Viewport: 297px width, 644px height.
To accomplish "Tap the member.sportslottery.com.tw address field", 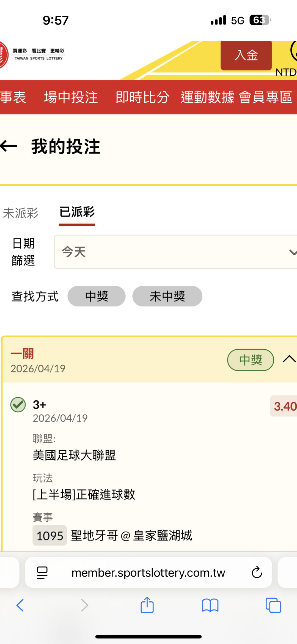I will click(x=148, y=572).
